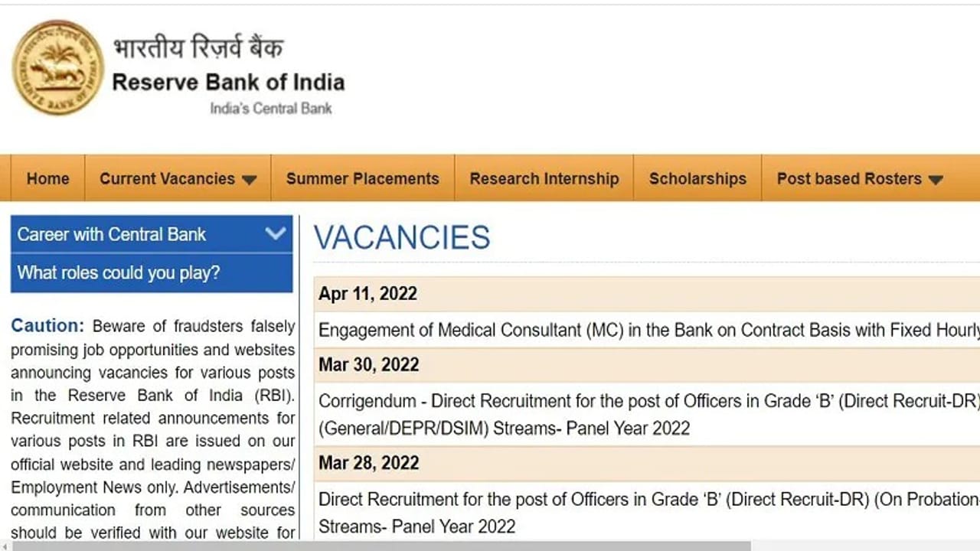Select the Home menu item
The height and width of the screenshot is (551, 980).
[x=47, y=178]
